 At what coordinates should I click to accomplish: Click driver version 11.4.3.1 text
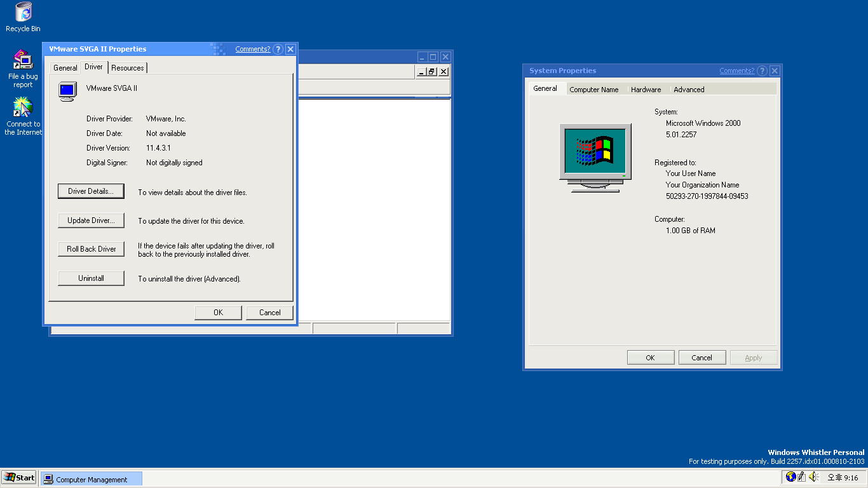tap(158, 148)
